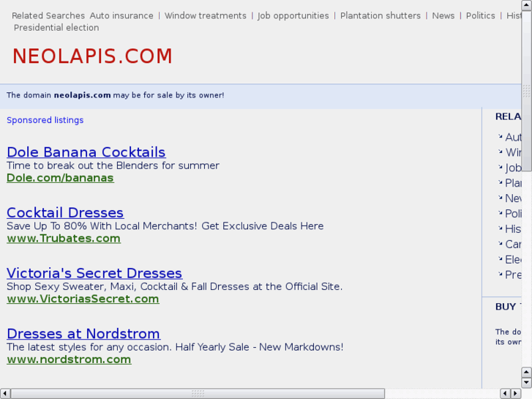
Task: Click the vertical scrollbar up arrow at top
Action: click(x=526, y=4)
